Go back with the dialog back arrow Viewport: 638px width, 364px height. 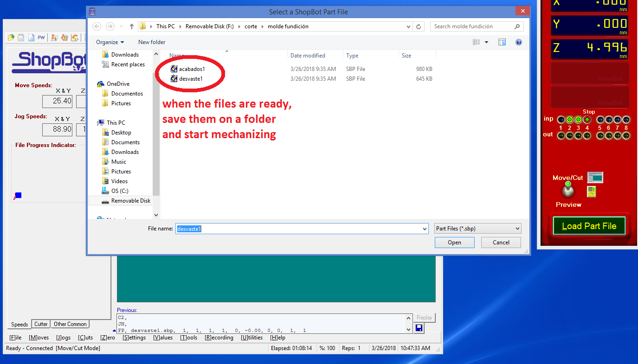click(97, 26)
